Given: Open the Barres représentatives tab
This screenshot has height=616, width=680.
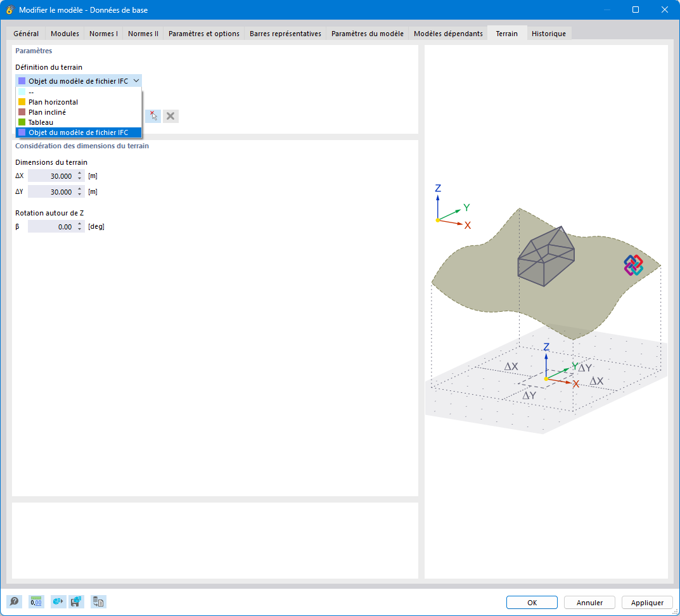Looking at the screenshot, I should click(285, 34).
